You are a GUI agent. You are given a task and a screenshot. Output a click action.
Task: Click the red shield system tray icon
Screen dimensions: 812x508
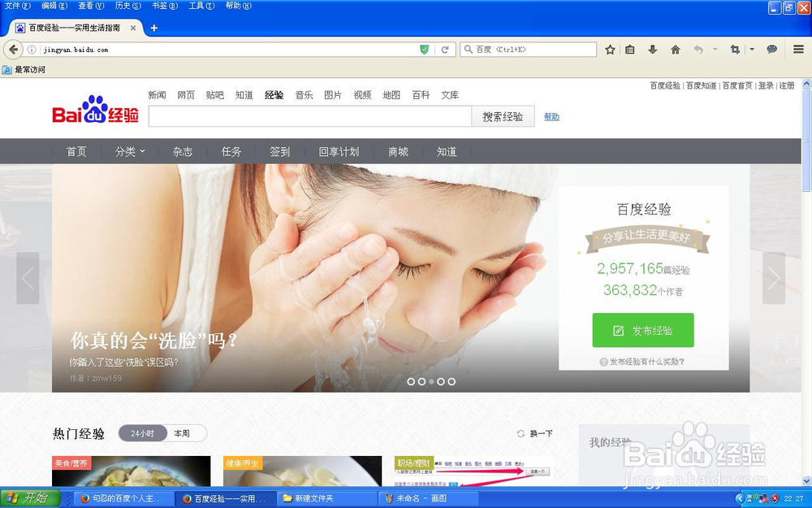pos(775,499)
